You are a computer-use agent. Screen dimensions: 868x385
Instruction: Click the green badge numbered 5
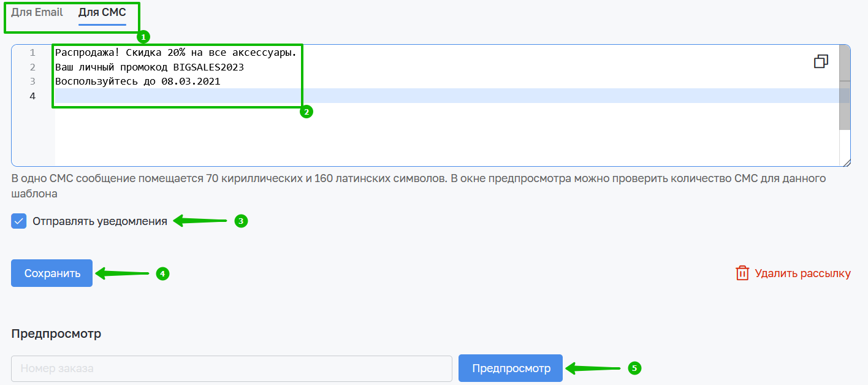pos(634,368)
